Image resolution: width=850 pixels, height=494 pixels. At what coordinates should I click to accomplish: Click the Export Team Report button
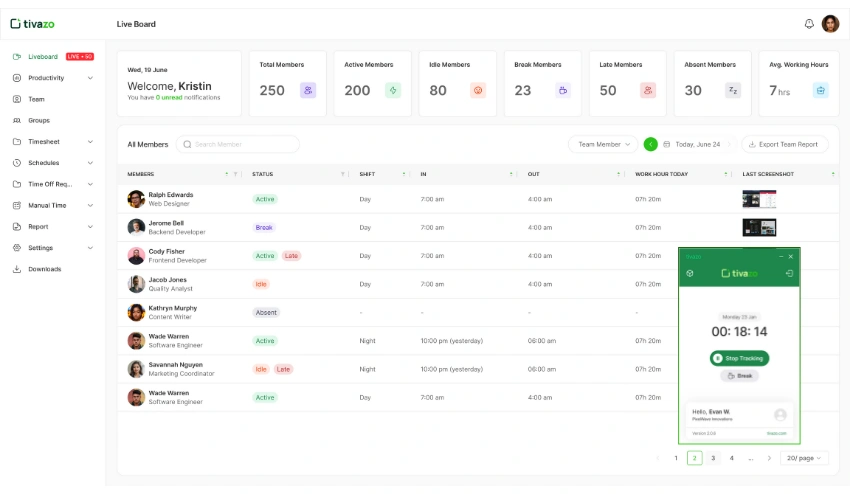coord(785,144)
